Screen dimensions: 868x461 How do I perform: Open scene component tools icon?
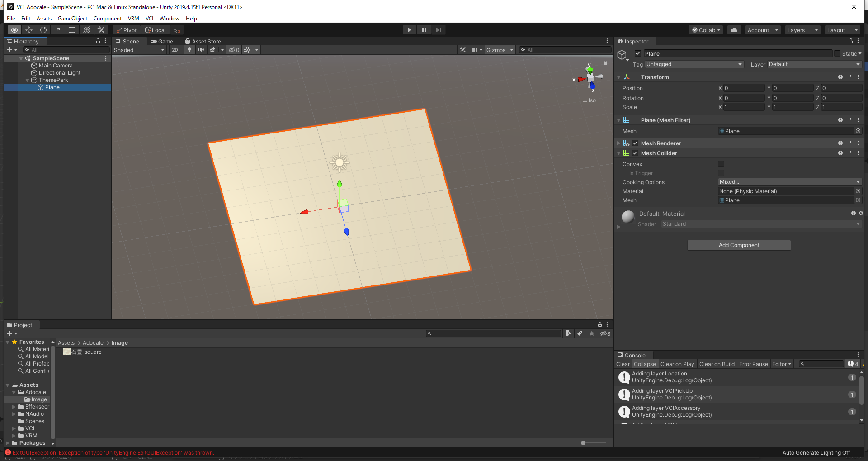pyautogui.click(x=462, y=50)
